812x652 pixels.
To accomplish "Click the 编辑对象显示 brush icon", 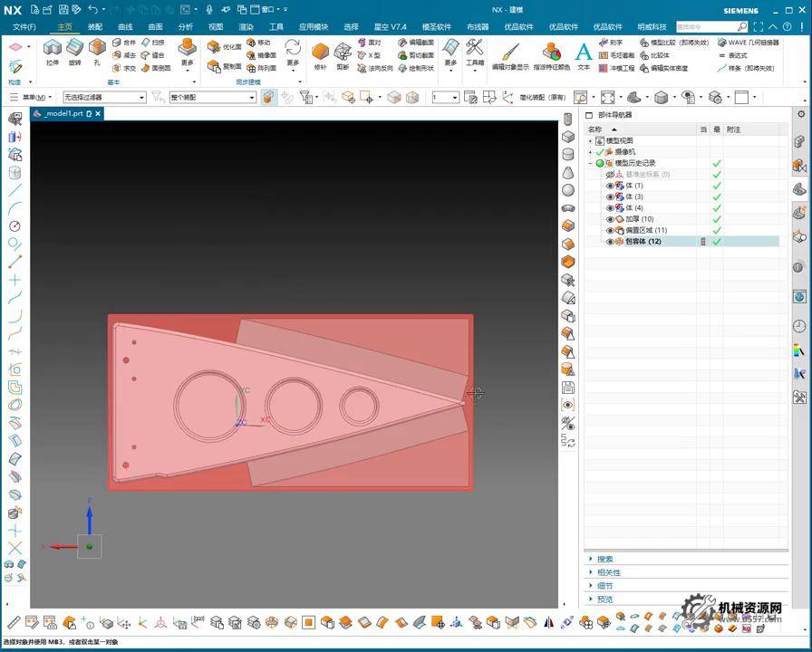I will [x=510, y=53].
